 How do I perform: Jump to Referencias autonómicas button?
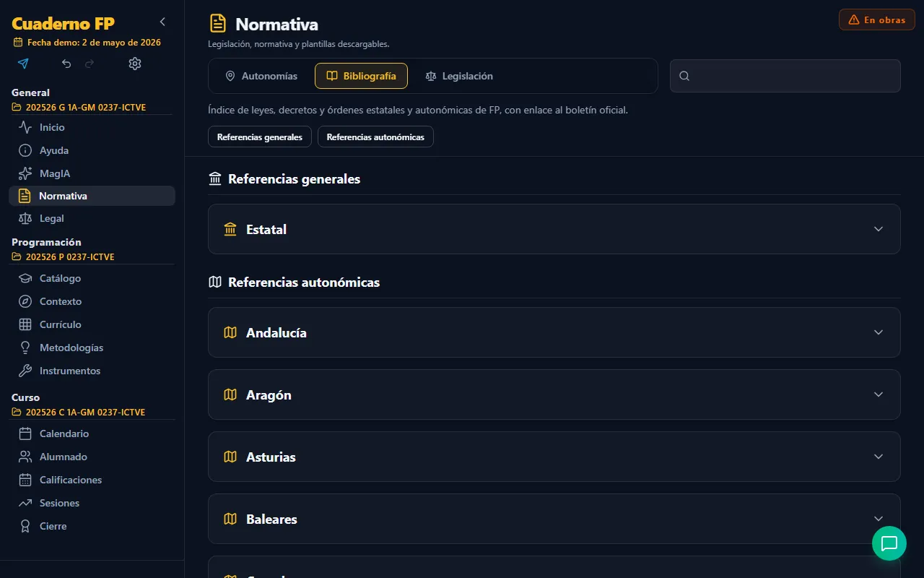click(375, 137)
